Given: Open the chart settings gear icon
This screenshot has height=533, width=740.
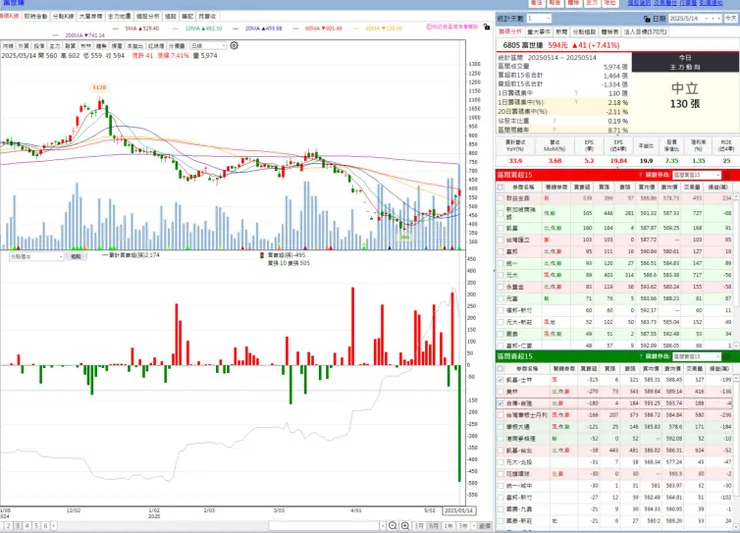Looking at the screenshot, I should [x=234, y=45].
